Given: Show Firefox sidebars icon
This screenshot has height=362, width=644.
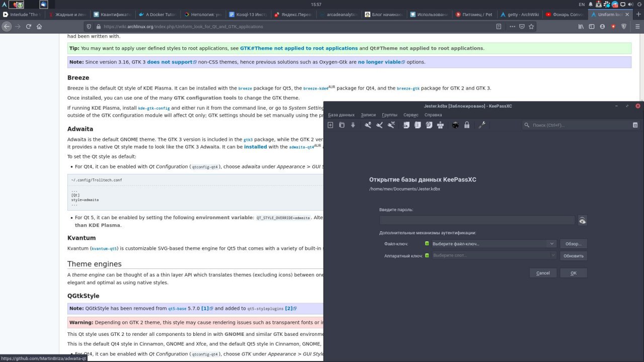Looking at the screenshot, I should (x=592, y=27).
